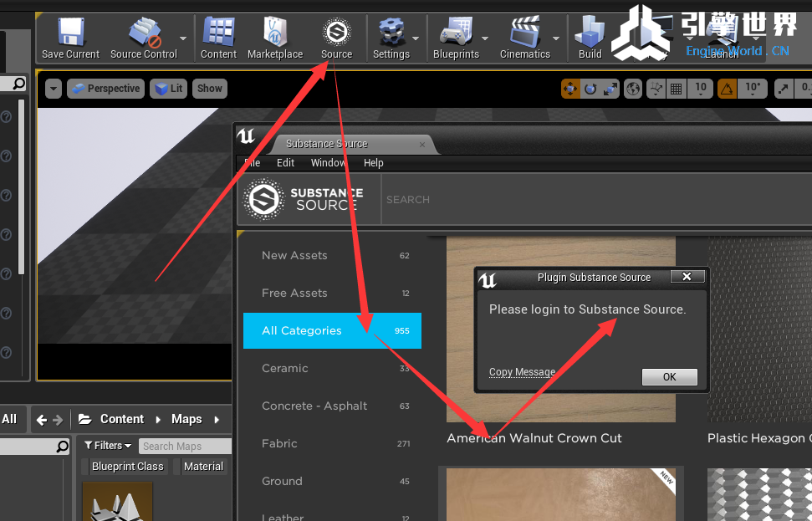The height and width of the screenshot is (521, 812).
Task: Go back in Content Browser history
Action: 42,420
